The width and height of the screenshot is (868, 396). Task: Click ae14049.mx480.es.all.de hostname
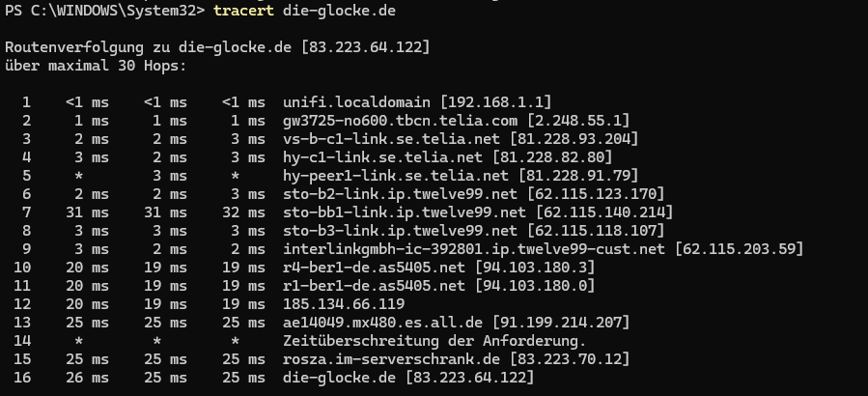pyautogui.click(x=382, y=323)
